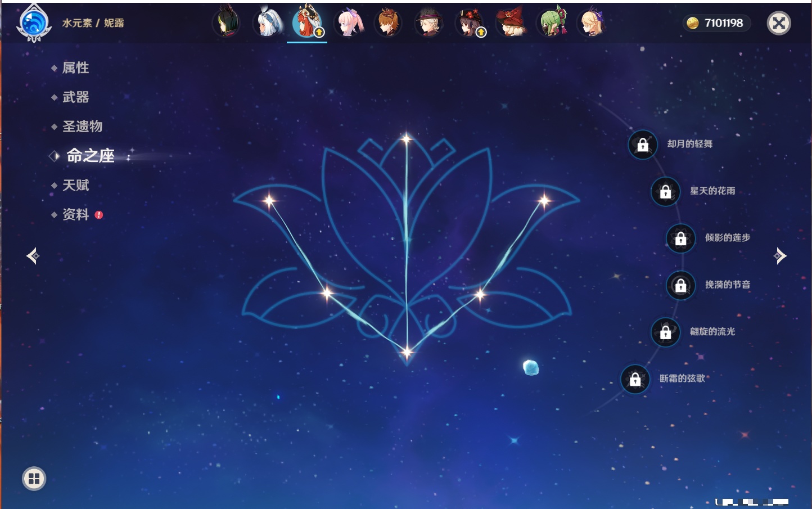Open the 天赋 talents menu
812x509 pixels.
click(75, 185)
